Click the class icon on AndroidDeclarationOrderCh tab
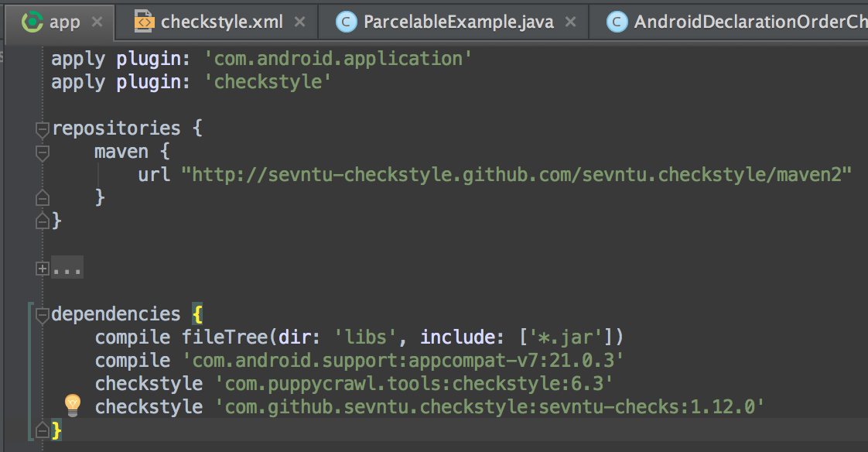Screen dimensions: 868x452 click(617, 22)
